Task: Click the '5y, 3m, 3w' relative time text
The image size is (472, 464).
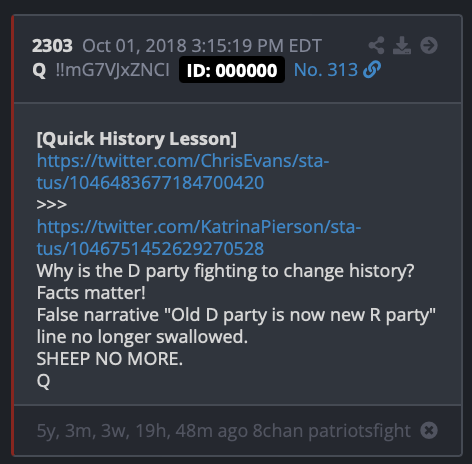Action: coord(83,431)
